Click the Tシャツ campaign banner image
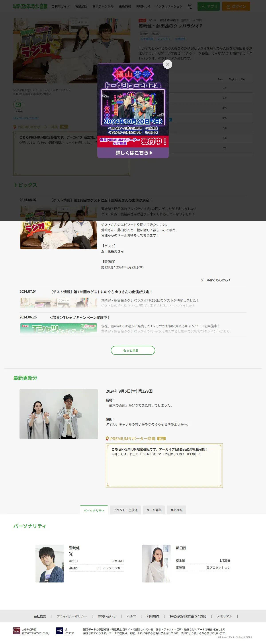The image size is (266, 644). click(59, 328)
